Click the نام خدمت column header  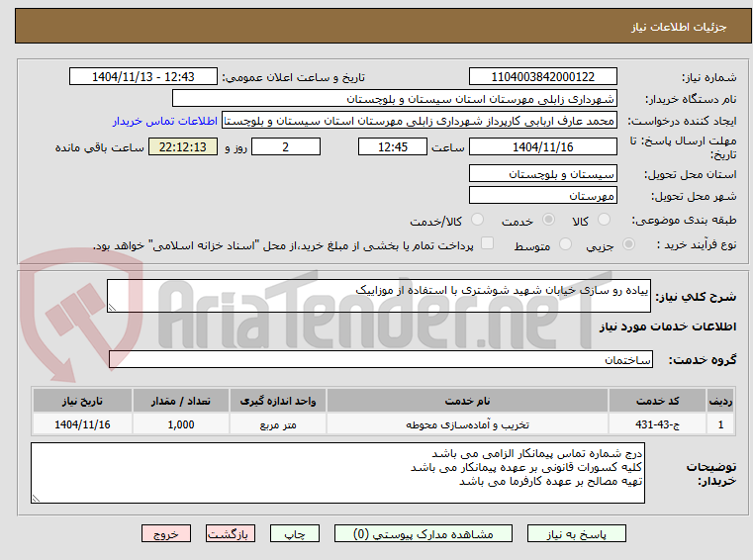[467, 401]
